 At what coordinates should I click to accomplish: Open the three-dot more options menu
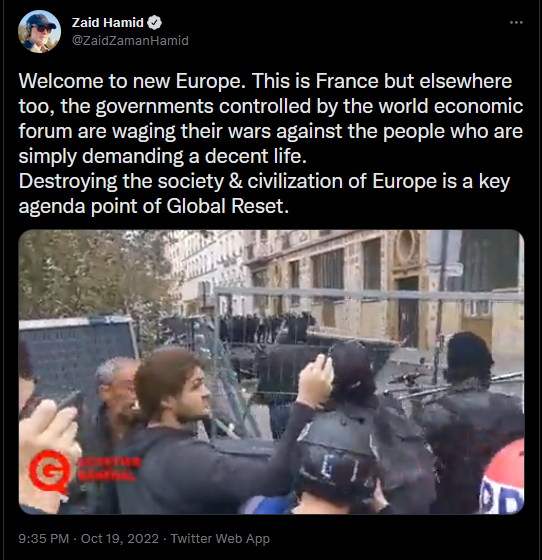pos(516,22)
